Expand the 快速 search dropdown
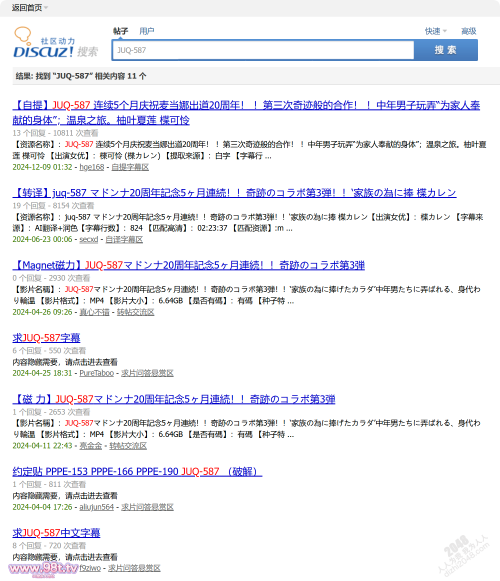Image resolution: width=500 pixels, height=581 pixels. tap(436, 31)
